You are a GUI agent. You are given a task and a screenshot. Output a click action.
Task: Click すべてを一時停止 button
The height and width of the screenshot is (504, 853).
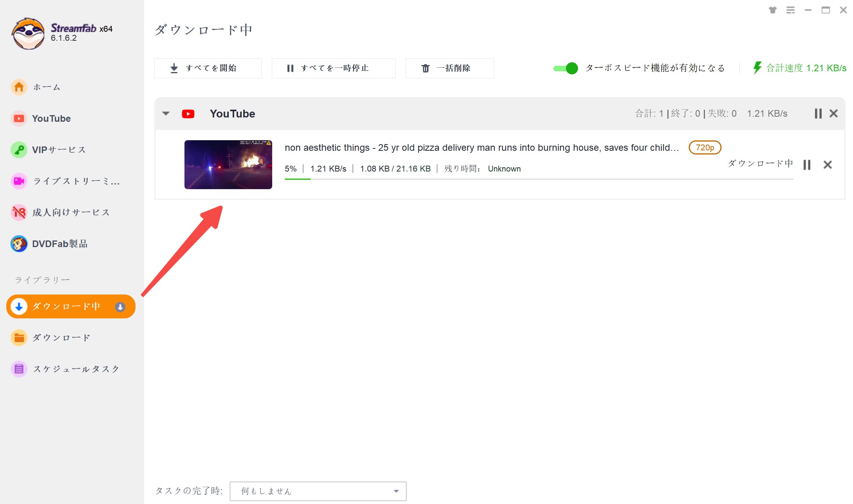point(333,68)
